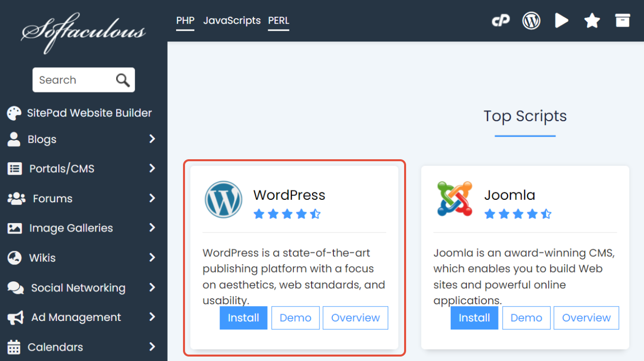Image resolution: width=644 pixels, height=361 pixels.
Task: Click the Portals/CMS list icon
Action: (x=15, y=169)
